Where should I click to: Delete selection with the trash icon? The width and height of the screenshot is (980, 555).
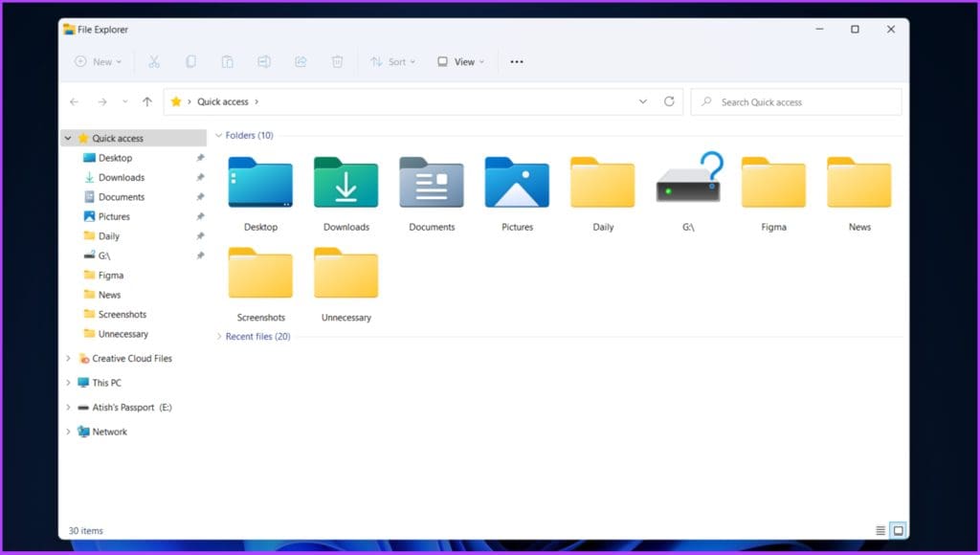(337, 61)
